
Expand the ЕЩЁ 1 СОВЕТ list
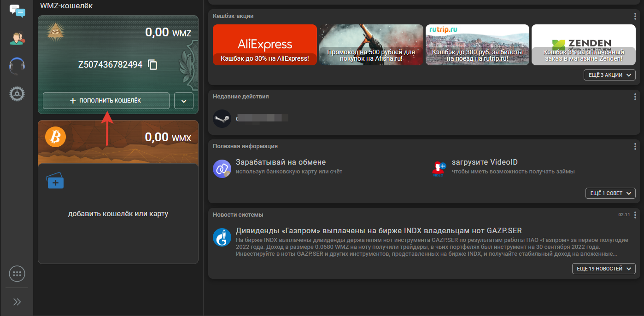610,193
